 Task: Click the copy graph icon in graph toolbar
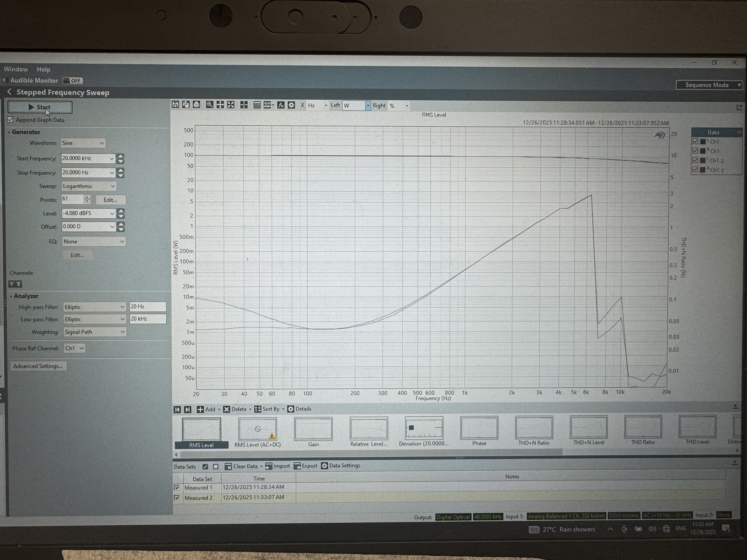(186, 105)
